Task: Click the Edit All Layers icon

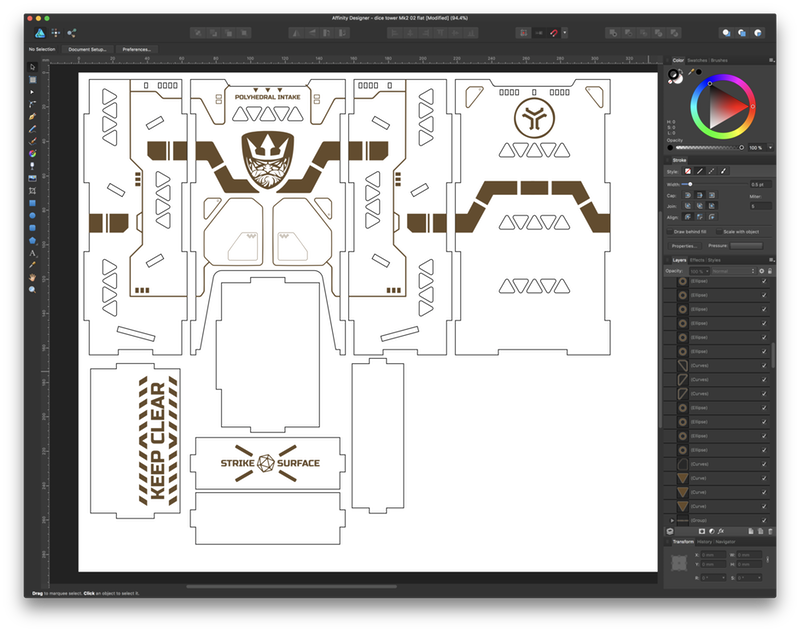Action: click(670, 532)
